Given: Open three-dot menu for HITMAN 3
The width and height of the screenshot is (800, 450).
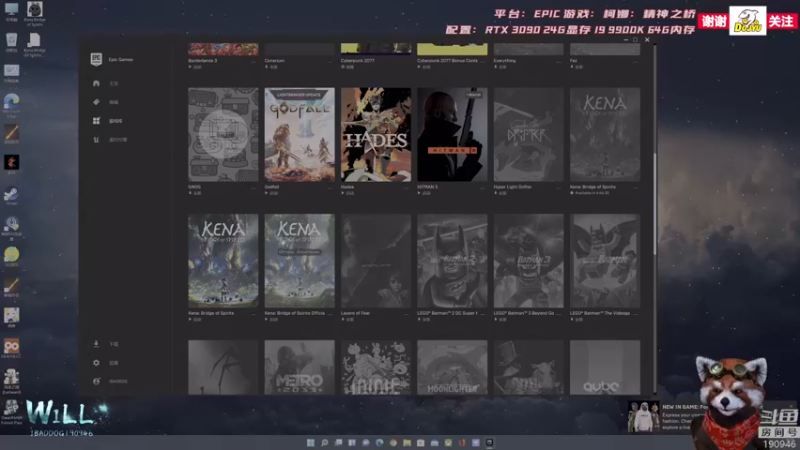Looking at the screenshot, I should (483, 187).
